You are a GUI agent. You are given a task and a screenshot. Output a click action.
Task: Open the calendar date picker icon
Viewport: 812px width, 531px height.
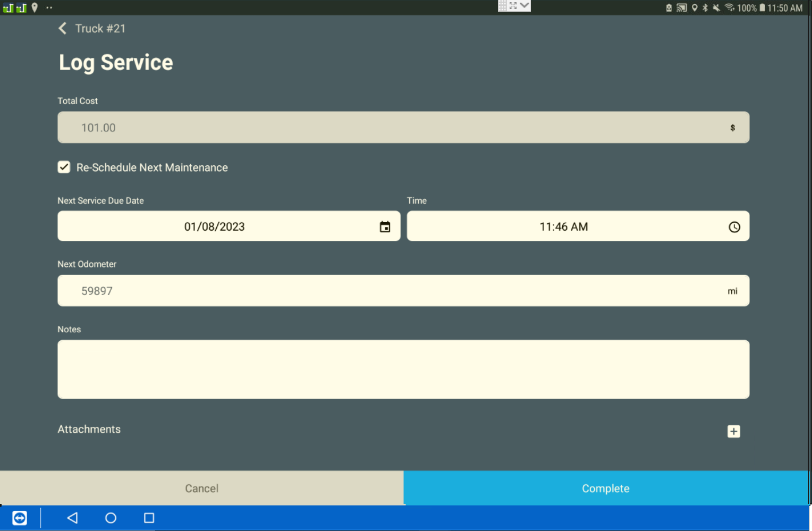tap(385, 227)
